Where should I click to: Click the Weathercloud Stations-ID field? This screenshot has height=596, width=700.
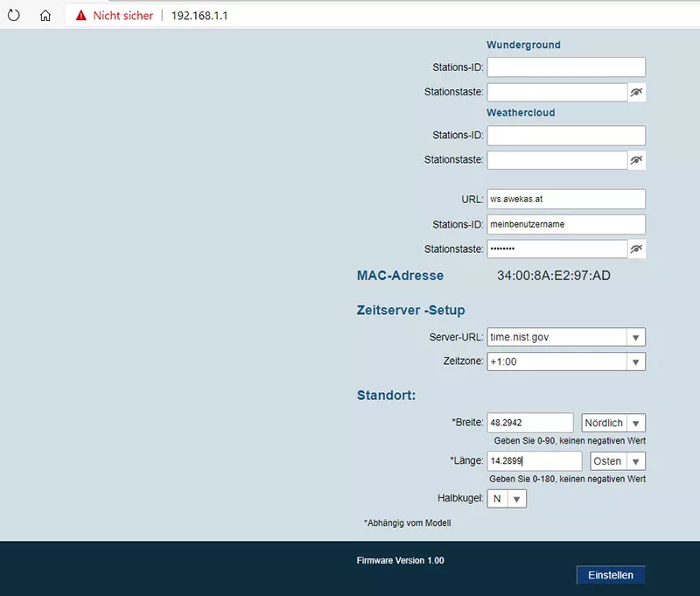tap(566, 136)
